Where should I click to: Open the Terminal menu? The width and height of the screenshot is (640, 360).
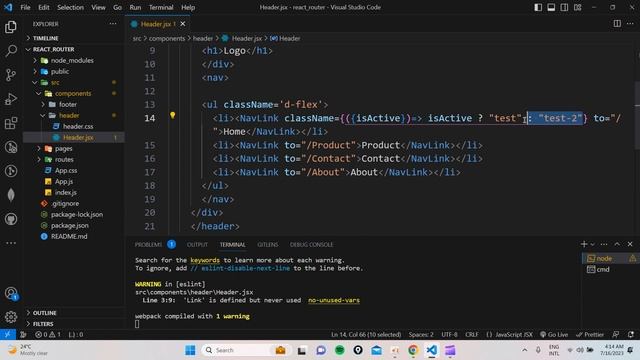click(161, 7)
